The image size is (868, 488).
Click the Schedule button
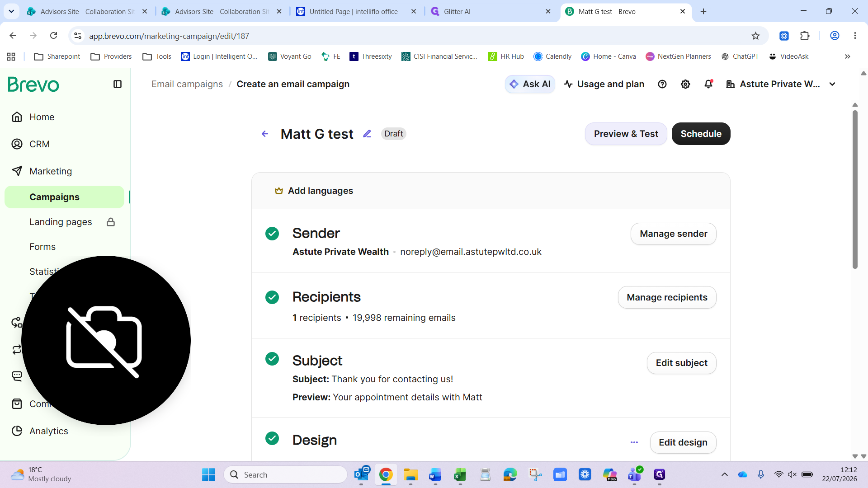(x=701, y=134)
